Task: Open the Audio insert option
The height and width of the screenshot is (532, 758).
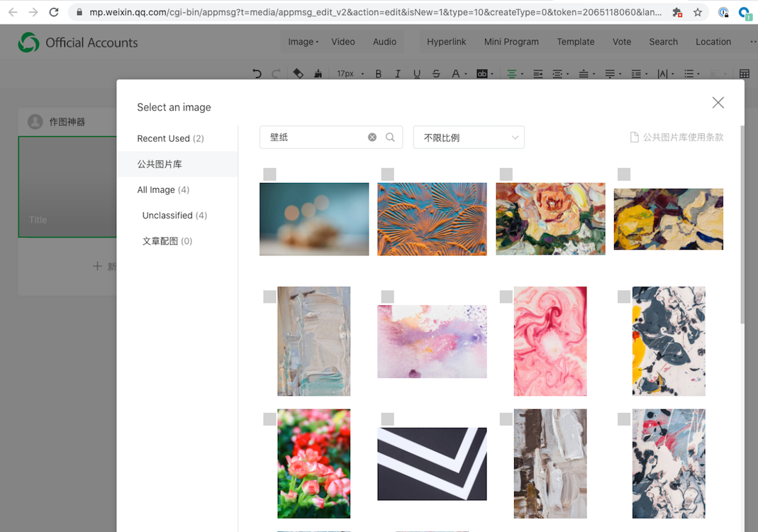Action: click(385, 42)
